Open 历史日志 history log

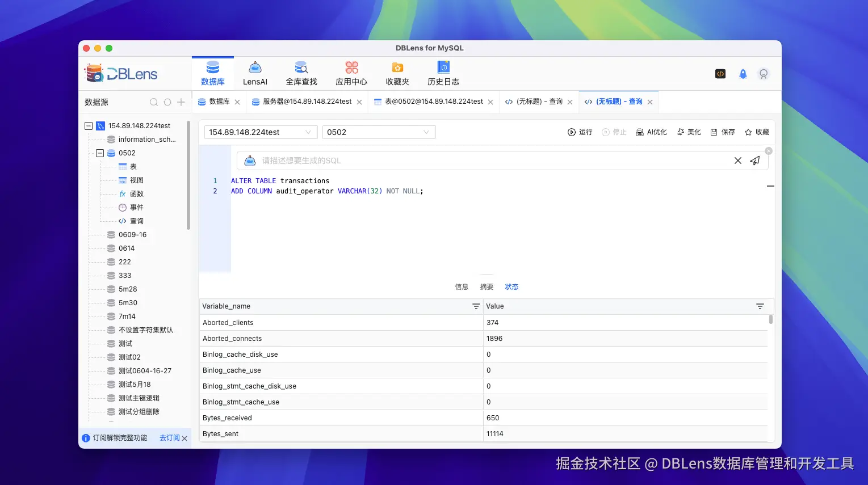point(443,74)
